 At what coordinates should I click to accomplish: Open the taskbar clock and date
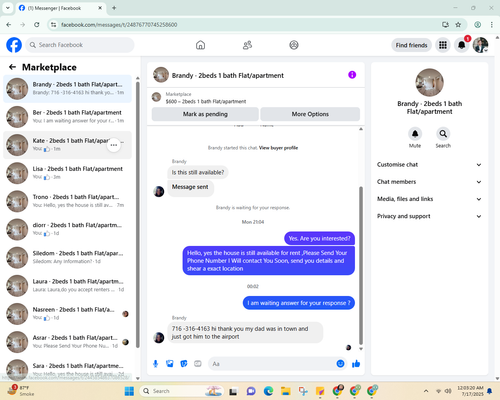[470, 391]
